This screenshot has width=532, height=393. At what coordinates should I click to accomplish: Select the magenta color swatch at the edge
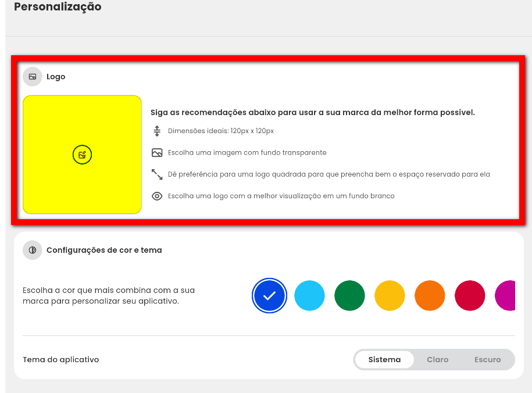point(506,295)
